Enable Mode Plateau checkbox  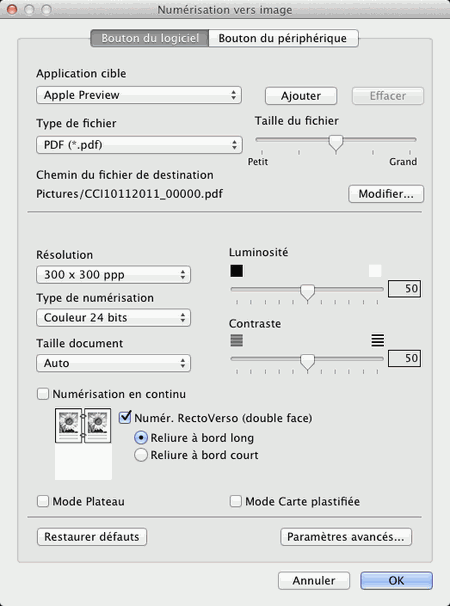[43, 501]
